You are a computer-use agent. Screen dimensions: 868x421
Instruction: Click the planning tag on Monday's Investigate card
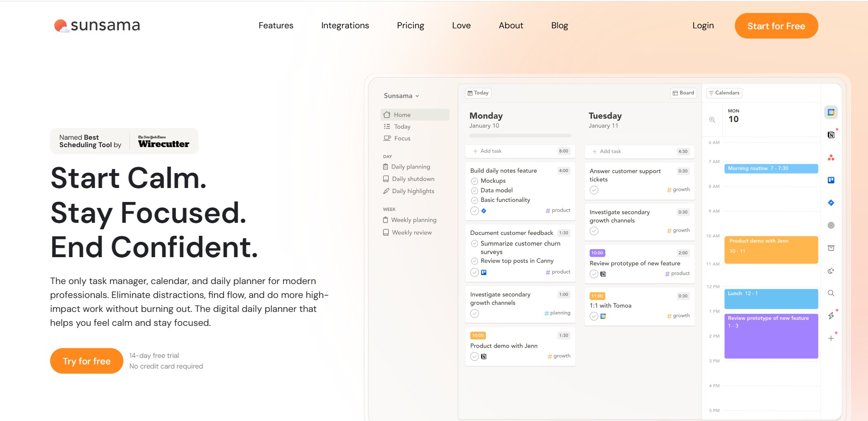[x=557, y=313]
